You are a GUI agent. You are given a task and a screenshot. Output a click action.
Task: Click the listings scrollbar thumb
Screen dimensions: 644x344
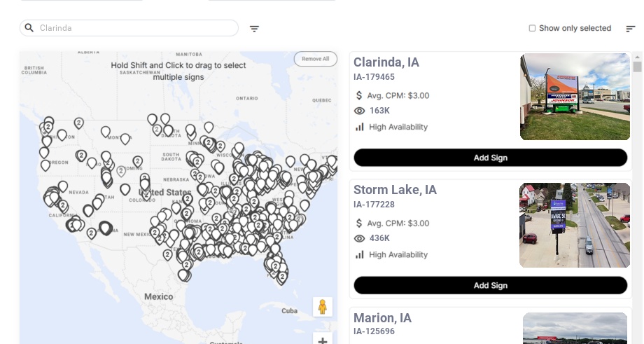coord(637,67)
